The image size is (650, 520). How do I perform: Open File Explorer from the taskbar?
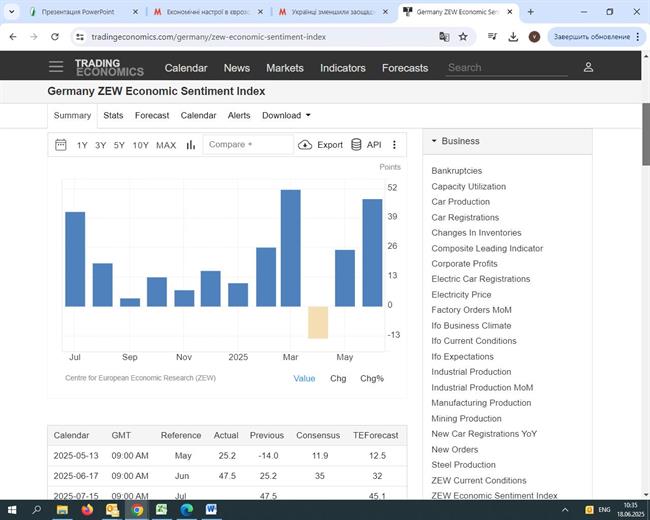click(62, 510)
